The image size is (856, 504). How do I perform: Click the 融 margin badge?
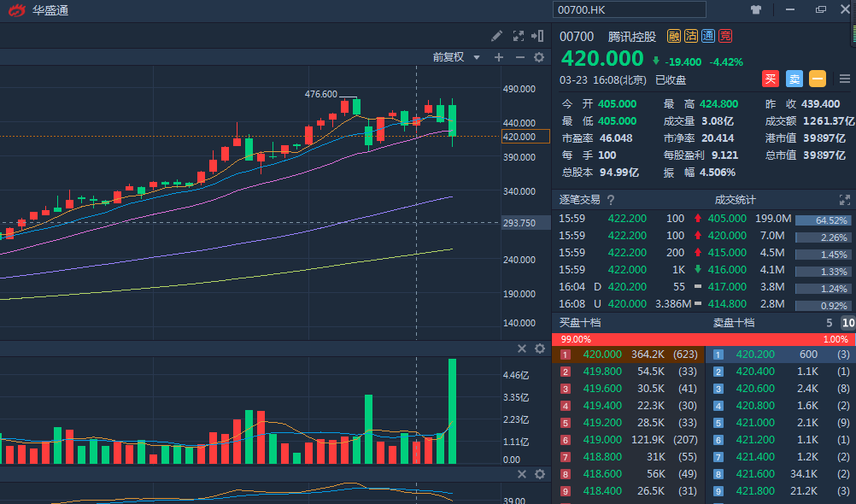pos(674,36)
